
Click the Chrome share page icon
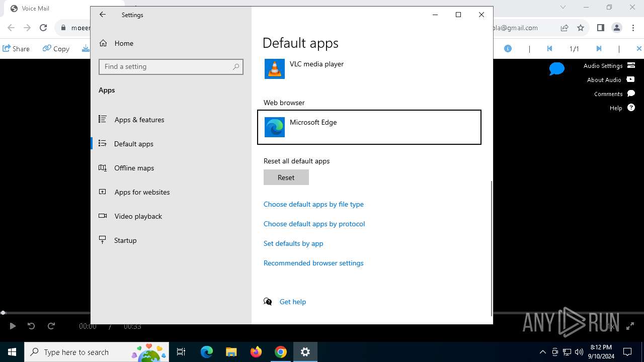[565, 28]
